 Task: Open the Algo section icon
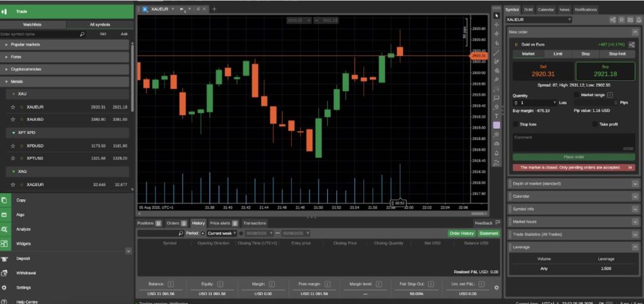(5, 214)
